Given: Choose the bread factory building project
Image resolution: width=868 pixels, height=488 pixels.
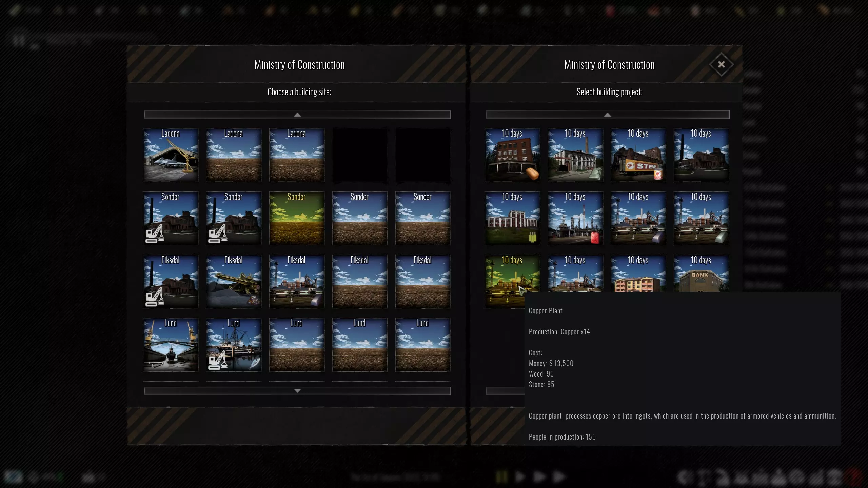Looking at the screenshot, I should [x=512, y=155].
